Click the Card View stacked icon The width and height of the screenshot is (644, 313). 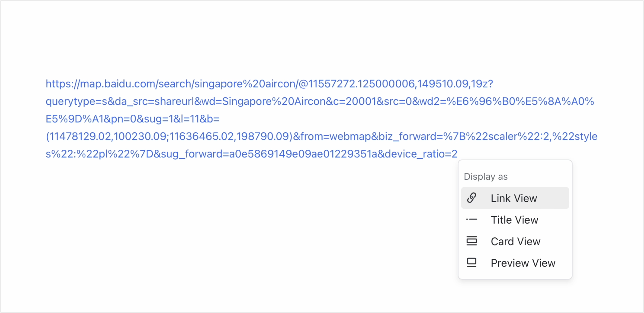(472, 241)
